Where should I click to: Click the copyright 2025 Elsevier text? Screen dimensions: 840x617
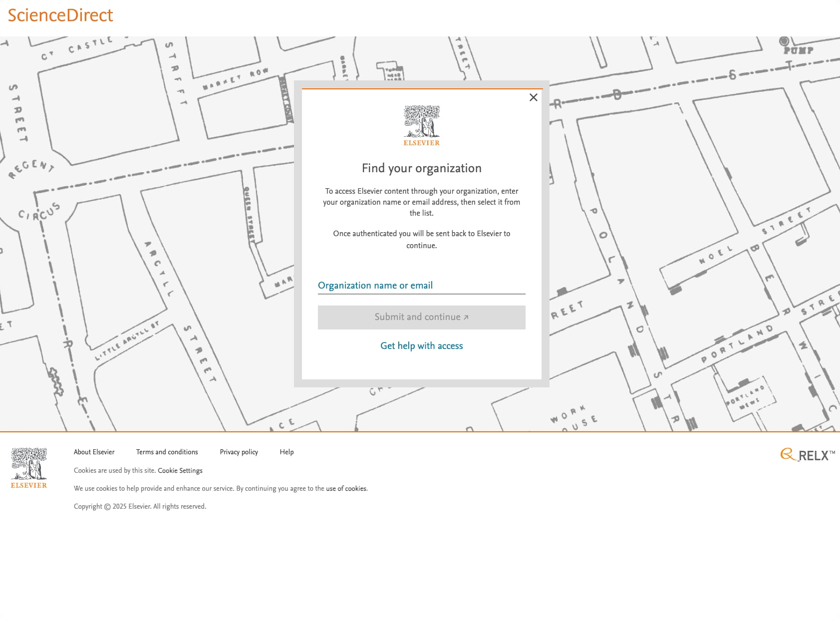[x=140, y=506]
